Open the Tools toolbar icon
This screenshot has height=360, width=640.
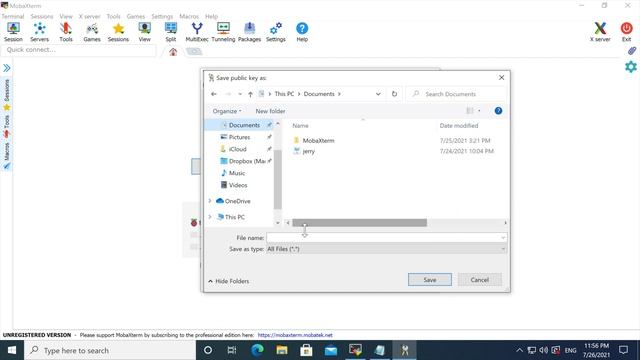click(x=66, y=32)
